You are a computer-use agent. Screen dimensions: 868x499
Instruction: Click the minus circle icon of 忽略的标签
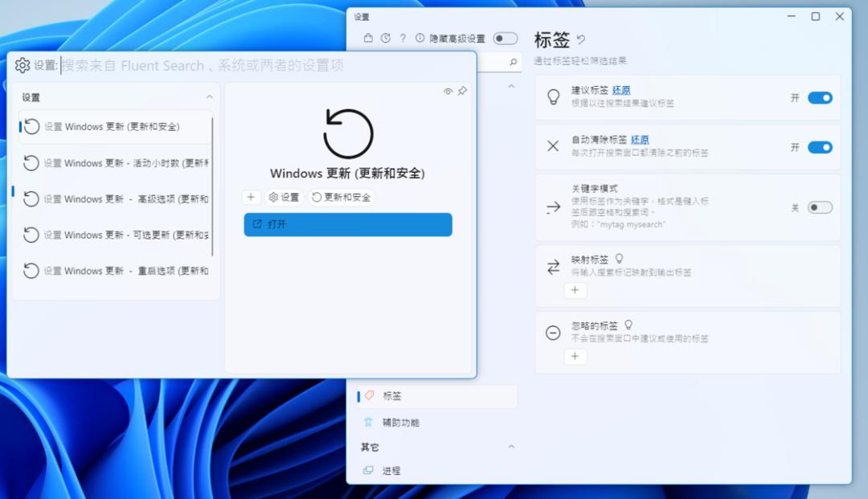tap(553, 333)
